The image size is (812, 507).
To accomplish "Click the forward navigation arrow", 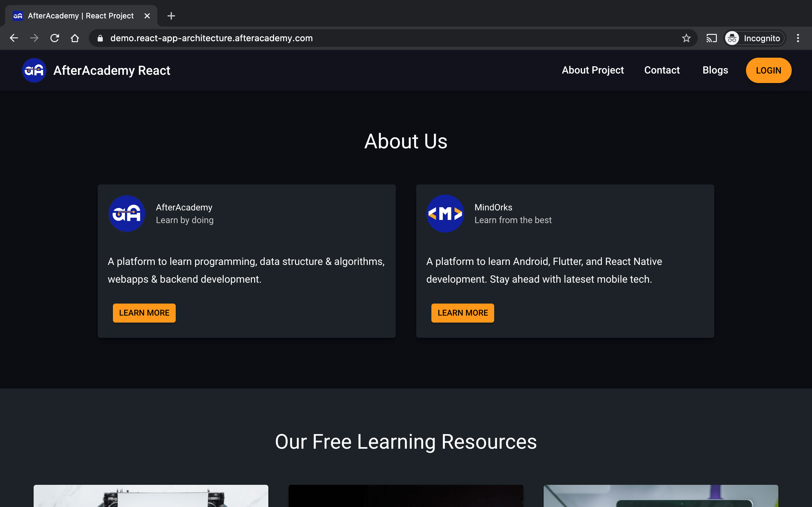I will pos(34,38).
